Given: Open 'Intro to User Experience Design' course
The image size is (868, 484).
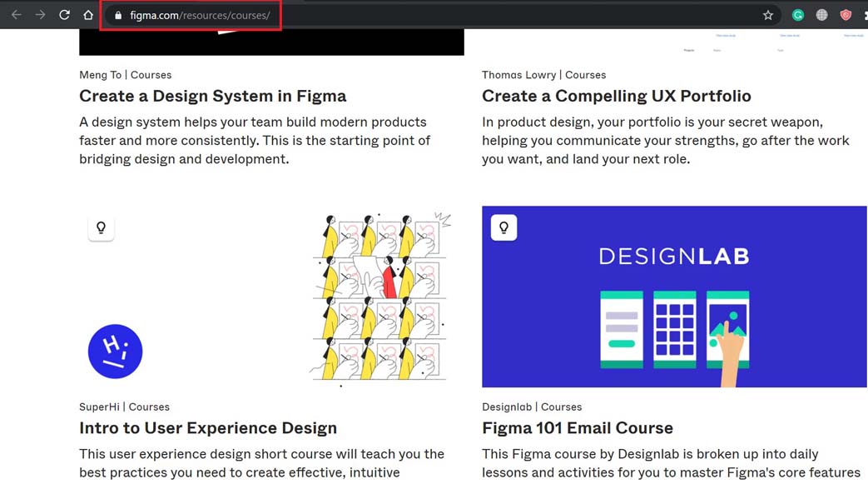Looking at the screenshot, I should point(208,428).
